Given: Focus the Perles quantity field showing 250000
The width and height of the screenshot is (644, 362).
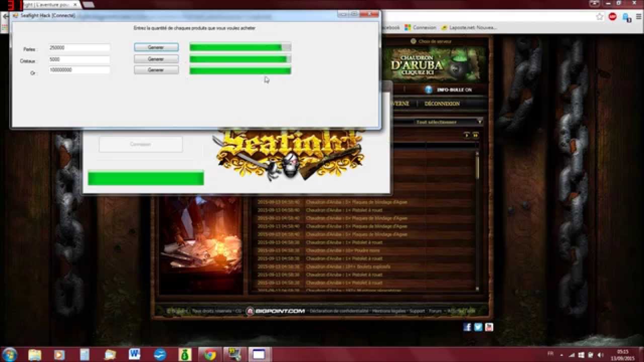Looking at the screenshot, I should pyautogui.click(x=79, y=48).
